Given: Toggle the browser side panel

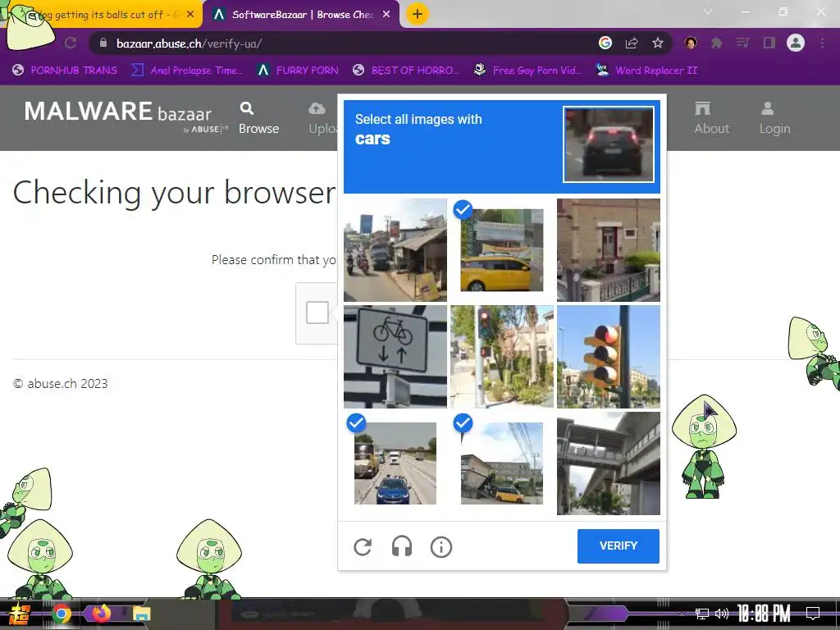Looking at the screenshot, I should click(769, 43).
